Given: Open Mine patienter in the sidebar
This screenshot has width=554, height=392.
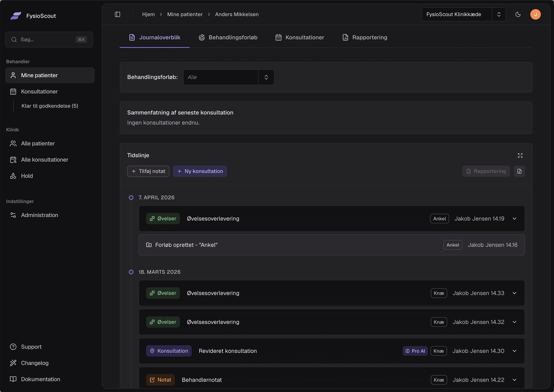Looking at the screenshot, I should (x=50, y=75).
